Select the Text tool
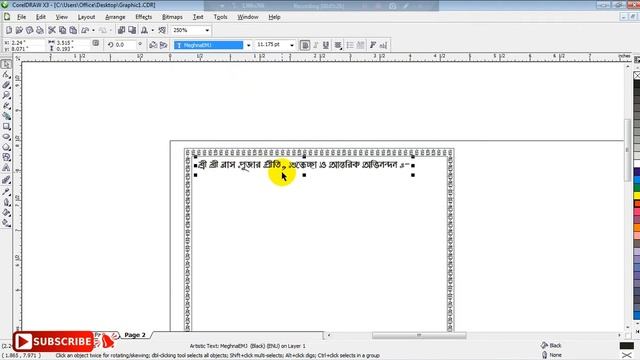The image size is (640, 360). click(6, 168)
